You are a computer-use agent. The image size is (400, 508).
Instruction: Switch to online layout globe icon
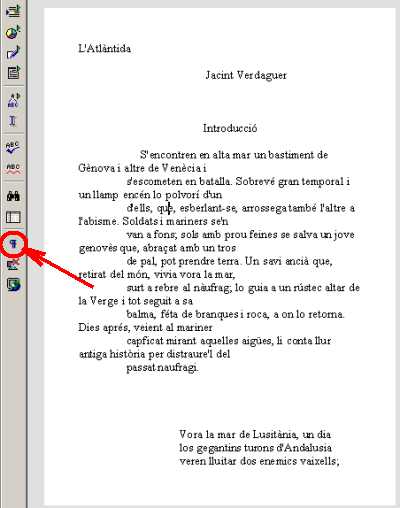click(x=13, y=285)
